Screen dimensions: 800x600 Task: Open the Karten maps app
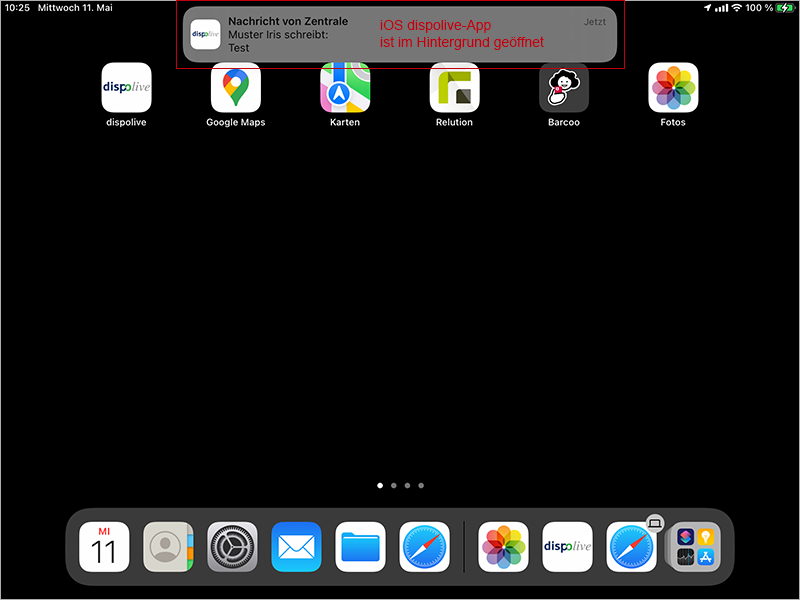(345, 87)
